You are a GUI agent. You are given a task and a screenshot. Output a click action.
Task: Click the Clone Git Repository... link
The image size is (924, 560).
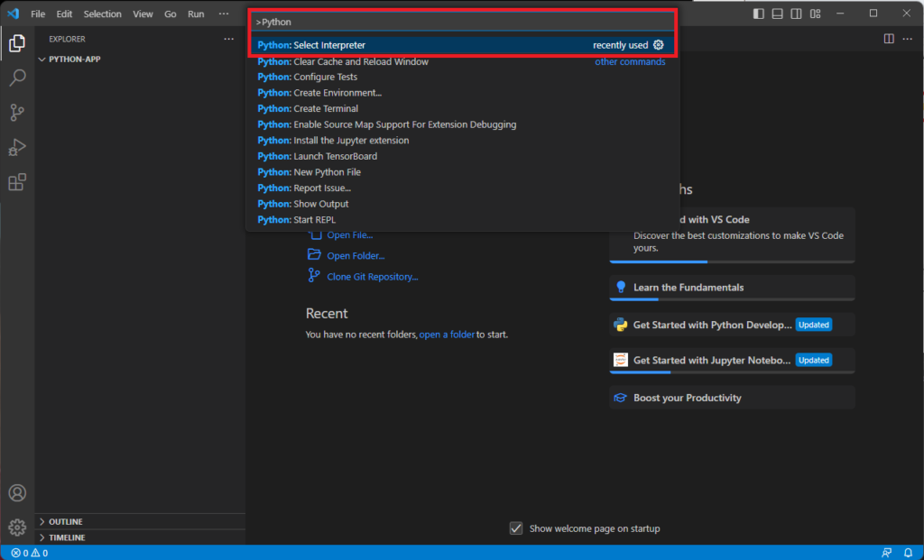(373, 277)
